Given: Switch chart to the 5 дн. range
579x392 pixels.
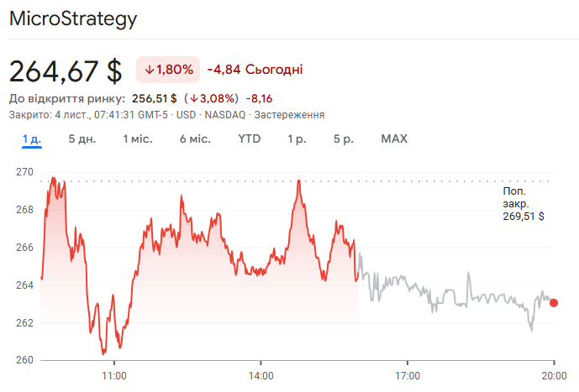Looking at the screenshot, I should click(x=82, y=139).
